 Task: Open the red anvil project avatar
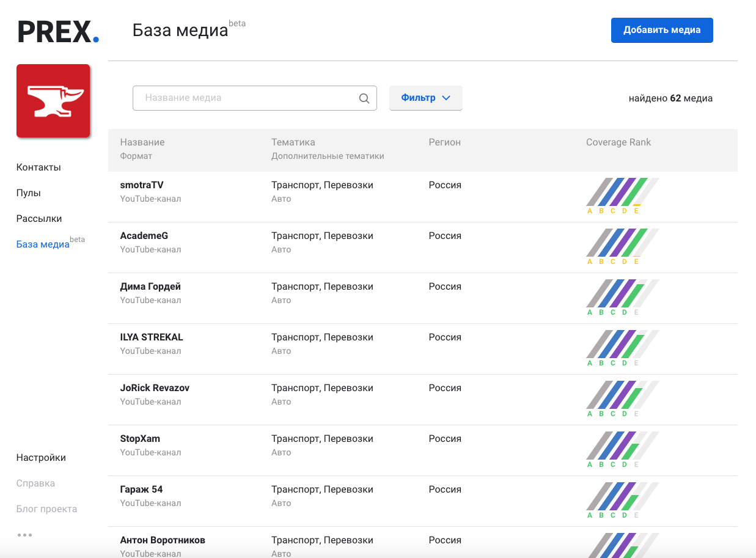click(53, 101)
